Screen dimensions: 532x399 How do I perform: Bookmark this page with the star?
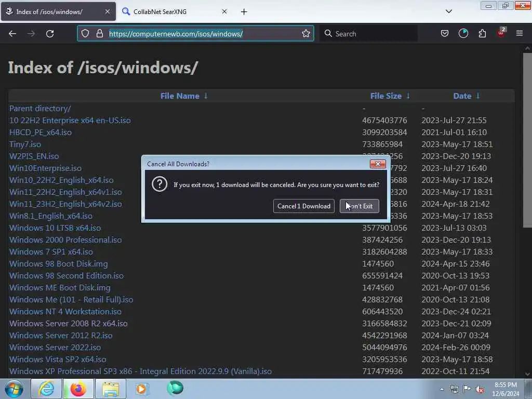tap(305, 33)
